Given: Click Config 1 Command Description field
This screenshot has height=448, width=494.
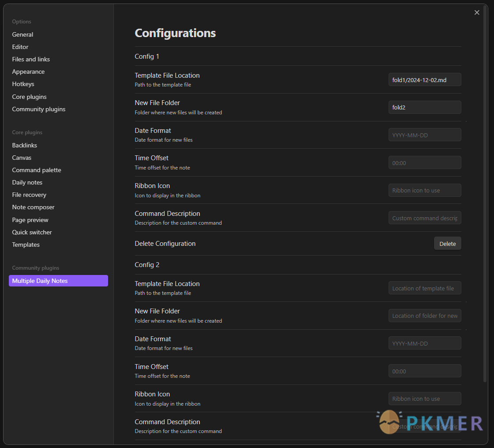Looking at the screenshot, I should pos(425,218).
